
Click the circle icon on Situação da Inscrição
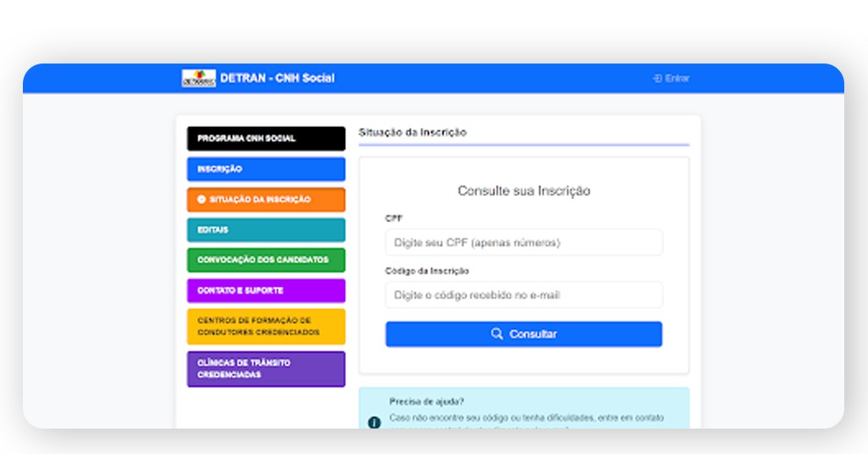[x=202, y=200]
